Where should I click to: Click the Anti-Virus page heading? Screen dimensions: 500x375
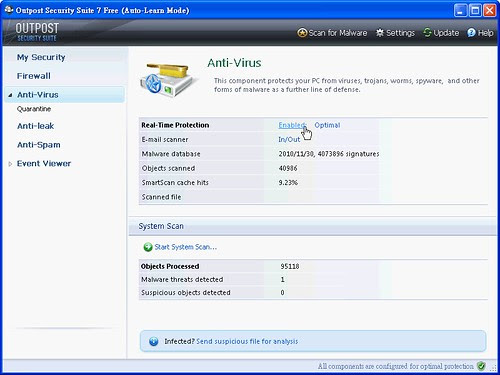pos(234,63)
